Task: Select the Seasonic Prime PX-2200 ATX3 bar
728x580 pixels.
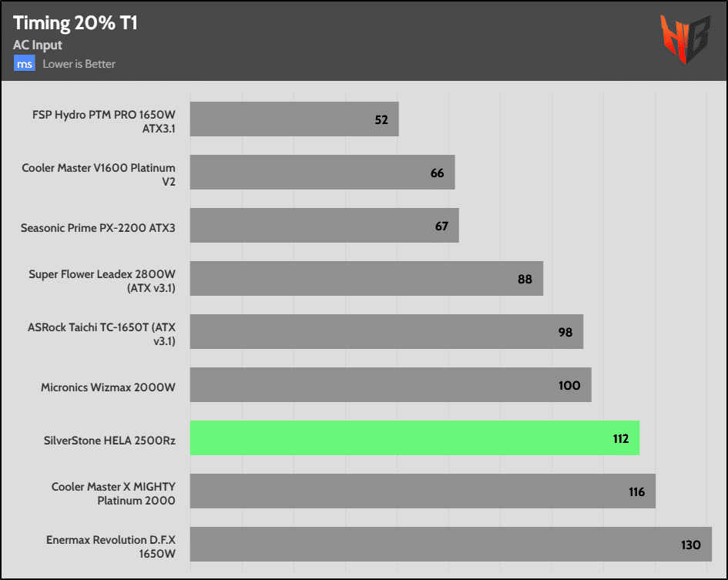Action: point(324,226)
